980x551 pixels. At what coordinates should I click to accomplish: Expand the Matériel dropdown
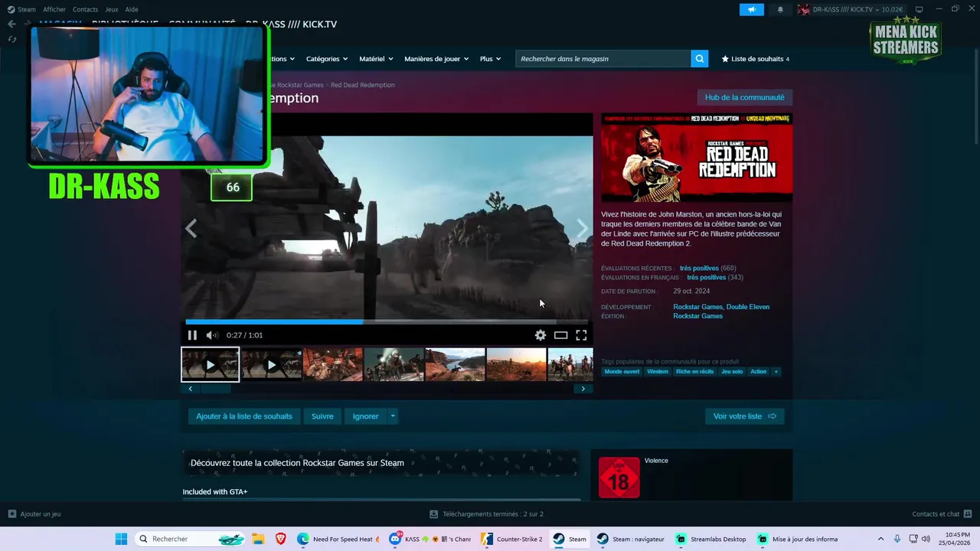coord(376,59)
